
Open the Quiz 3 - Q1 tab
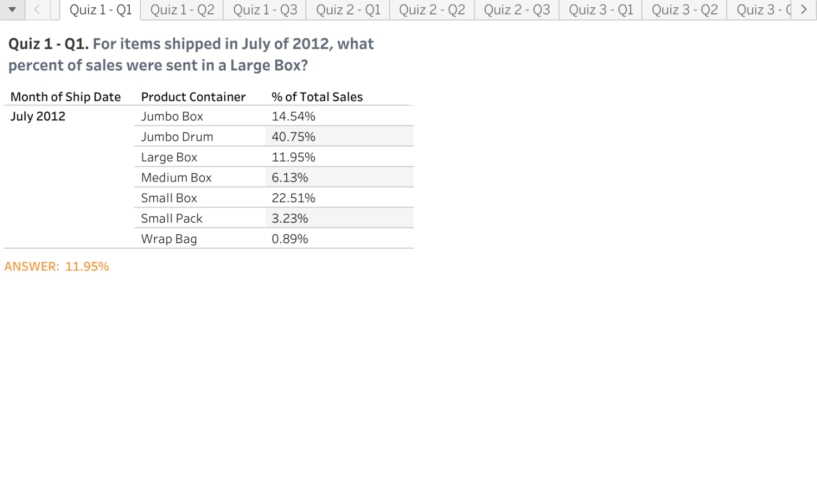point(601,10)
